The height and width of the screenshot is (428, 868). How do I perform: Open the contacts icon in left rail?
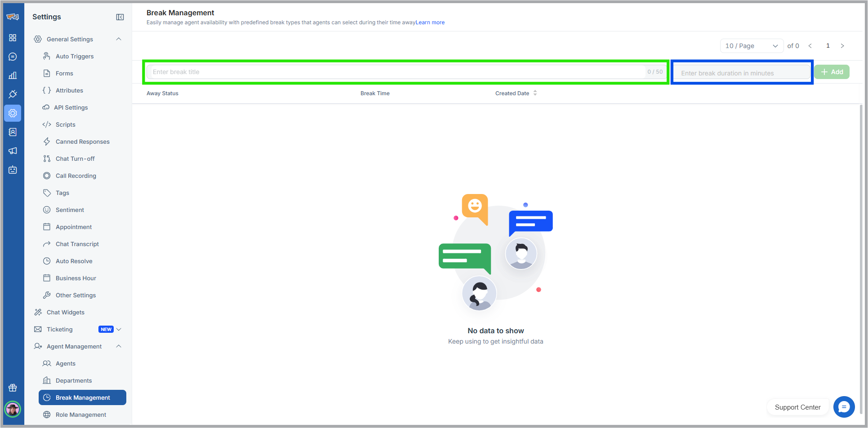pos(13,132)
